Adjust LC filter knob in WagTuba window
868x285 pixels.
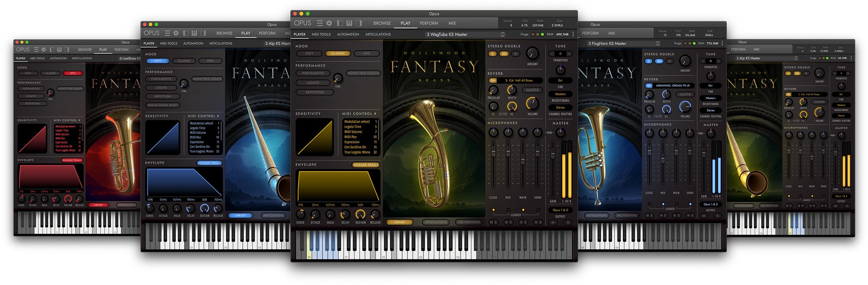(x=493, y=106)
